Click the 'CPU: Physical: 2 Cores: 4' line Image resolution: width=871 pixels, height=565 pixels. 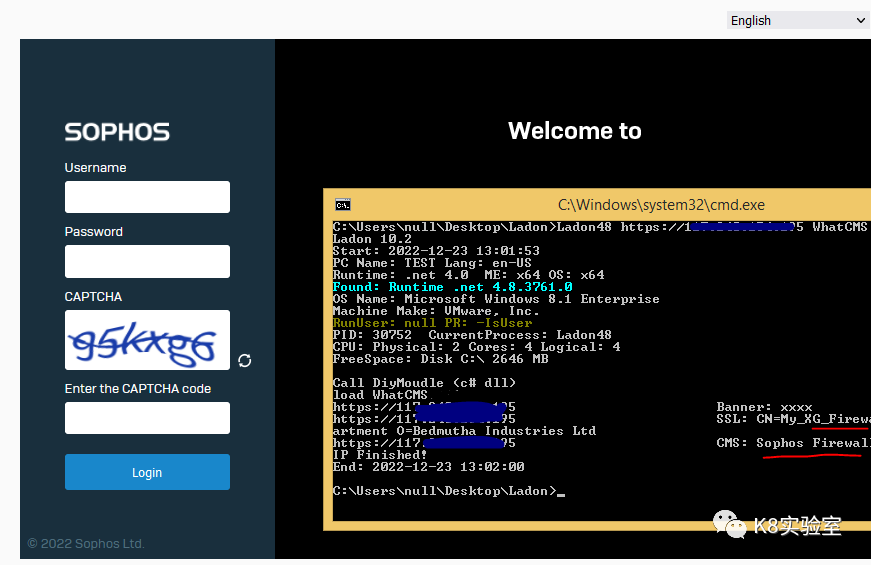(x=477, y=347)
